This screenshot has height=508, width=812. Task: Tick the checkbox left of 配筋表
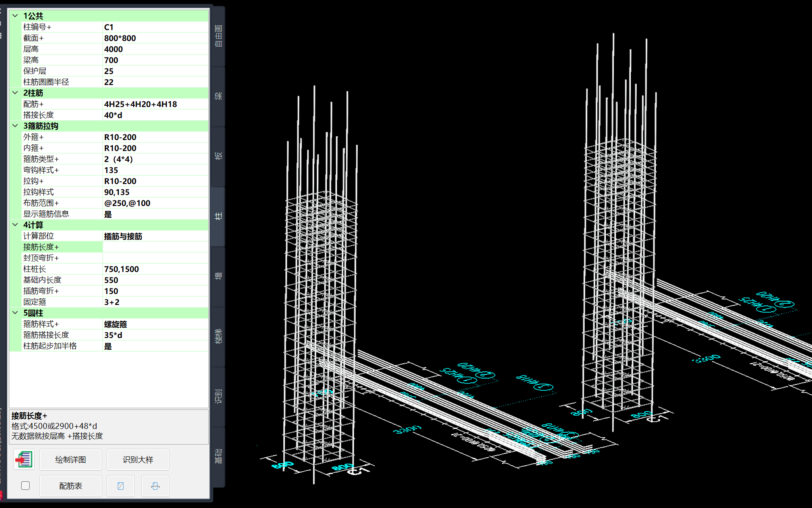coord(25,486)
